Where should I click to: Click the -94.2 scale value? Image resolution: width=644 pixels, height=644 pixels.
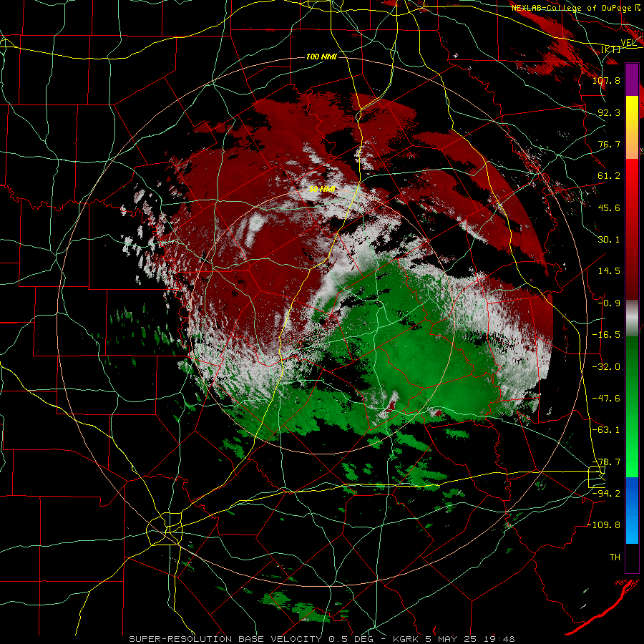pyautogui.click(x=606, y=494)
